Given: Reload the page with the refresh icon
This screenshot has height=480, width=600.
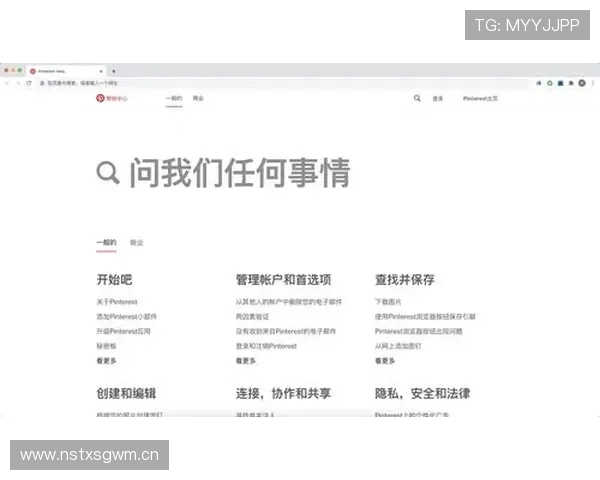Looking at the screenshot, I should click(29, 83).
